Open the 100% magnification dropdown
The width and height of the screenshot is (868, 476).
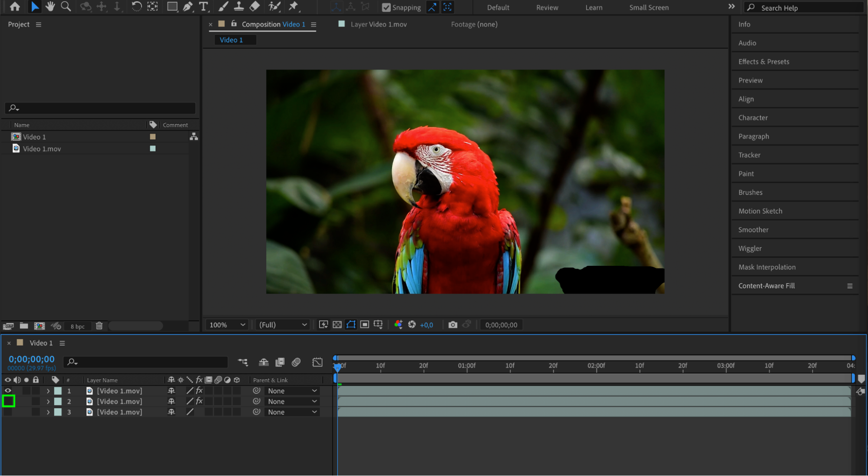click(x=228, y=325)
